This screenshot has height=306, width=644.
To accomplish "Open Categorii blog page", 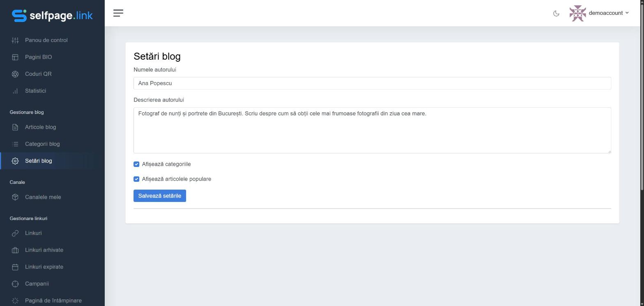I will point(52,144).
